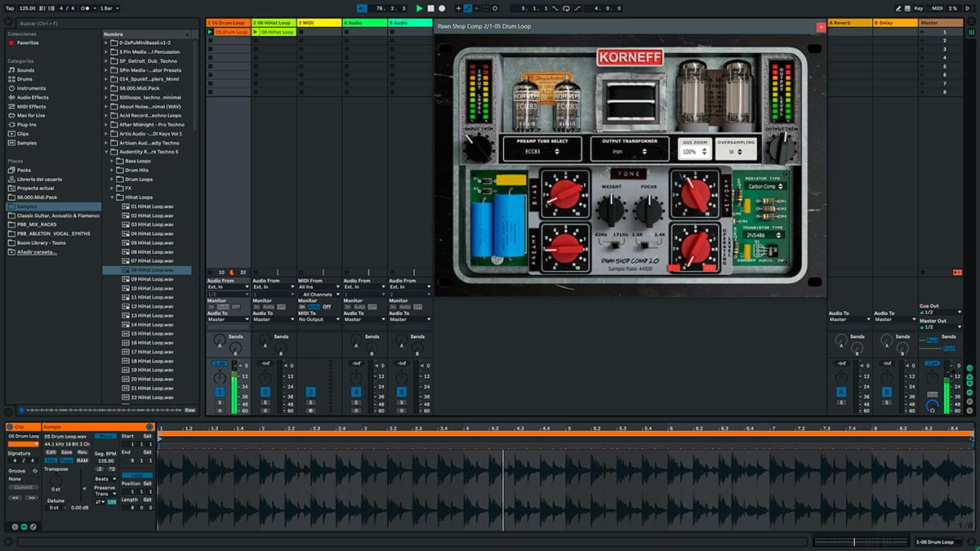This screenshot has height=551, width=980.
Task: Select the B Delay return track header
Action: 895,23
